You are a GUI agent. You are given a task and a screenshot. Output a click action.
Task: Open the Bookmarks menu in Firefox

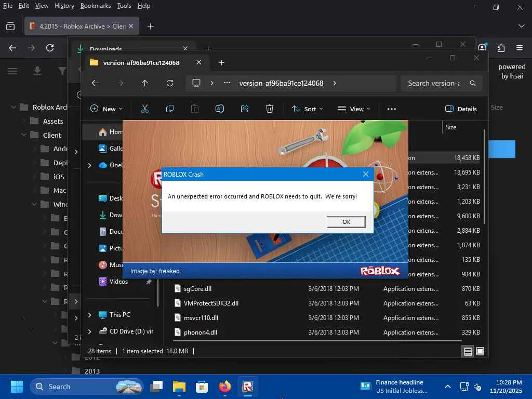pos(96,6)
